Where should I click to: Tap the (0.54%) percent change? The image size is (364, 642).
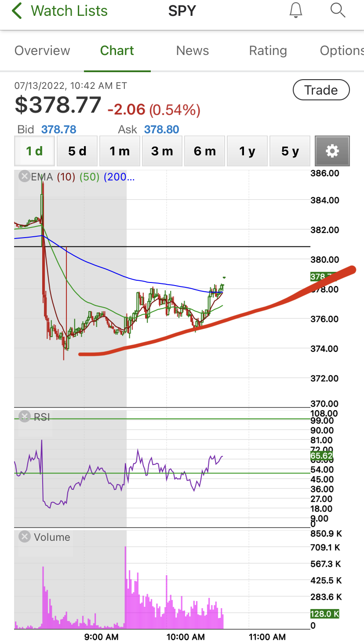pos(175,109)
